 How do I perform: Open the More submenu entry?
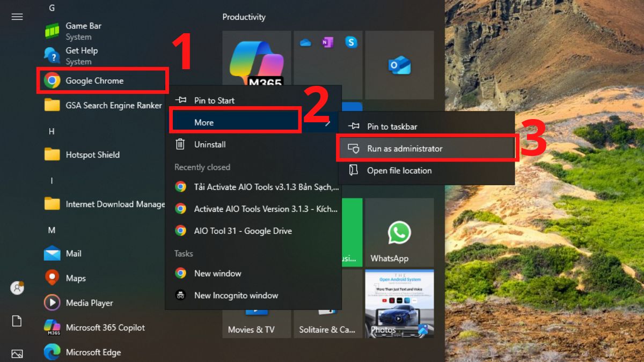253,122
